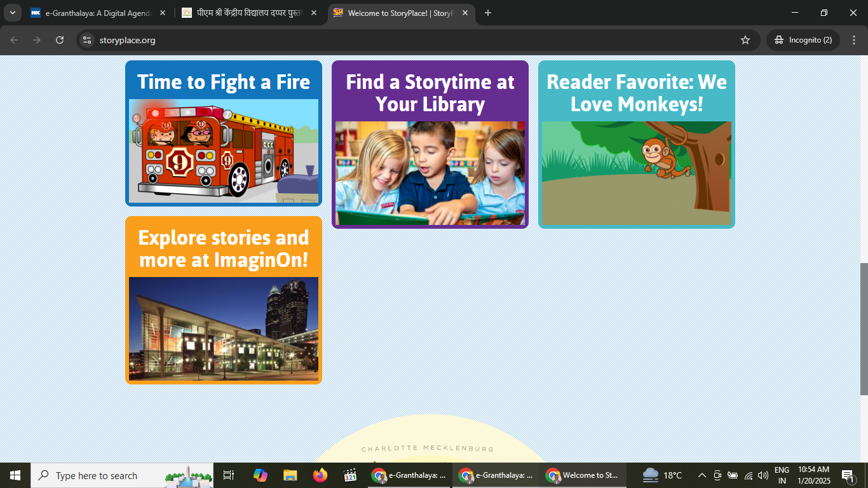Image resolution: width=868 pixels, height=488 pixels.
Task: Open a new browser tab
Action: (x=487, y=13)
